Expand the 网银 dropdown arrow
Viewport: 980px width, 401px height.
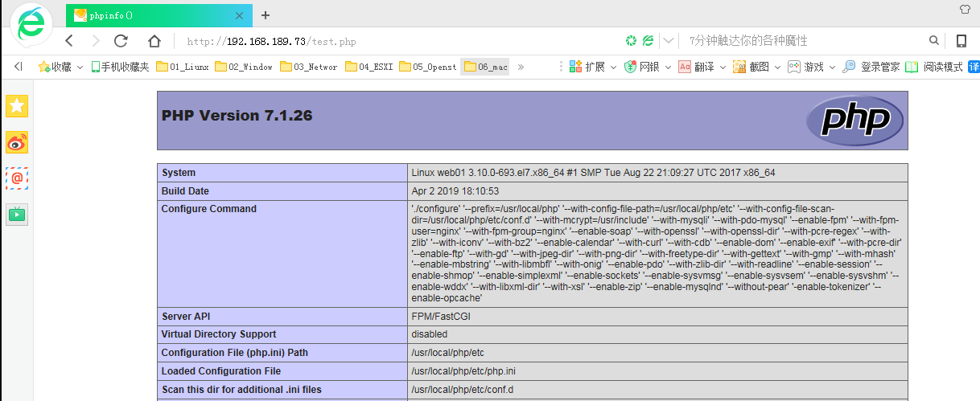pos(668,68)
